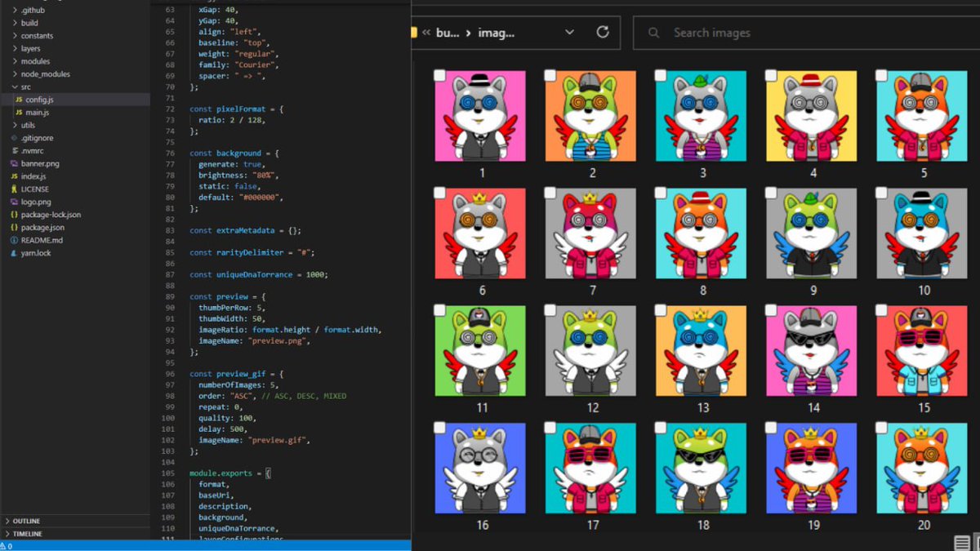The image size is (980, 551).
Task: Select image thumbnail 17
Action: coord(590,469)
